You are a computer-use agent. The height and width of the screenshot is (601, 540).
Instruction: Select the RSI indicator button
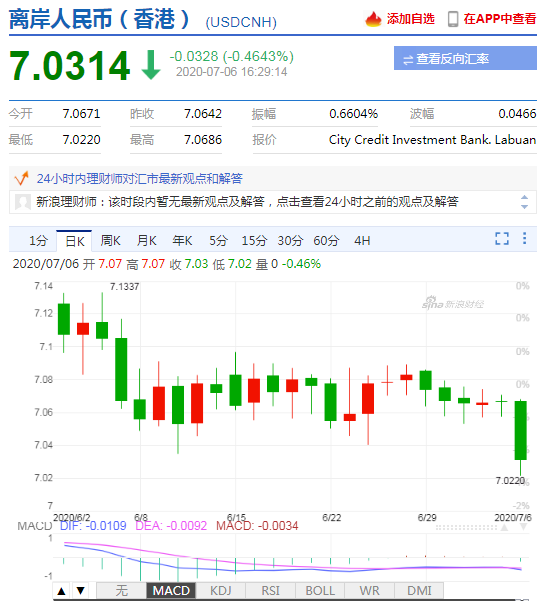(270, 591)
